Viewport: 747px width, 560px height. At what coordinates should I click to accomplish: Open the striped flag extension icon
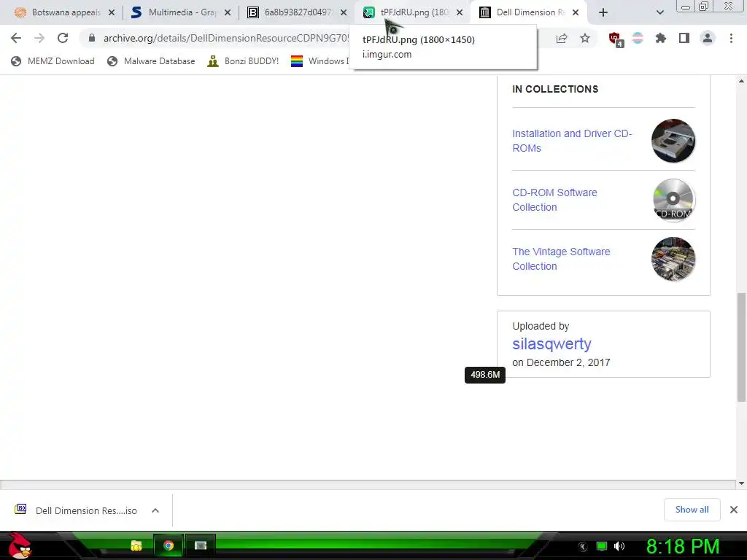point(638,38)
